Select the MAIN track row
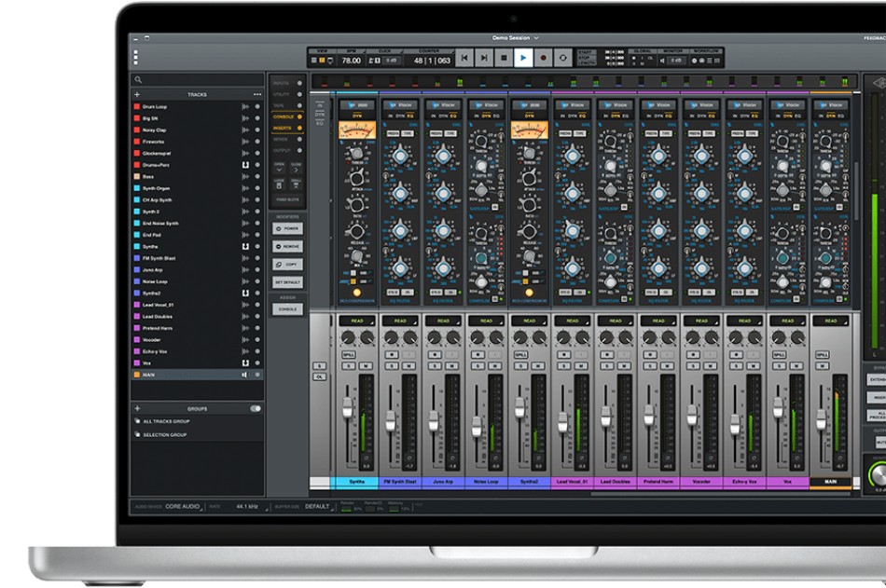This screenshot has height=588, width=886. pos(197,375)
